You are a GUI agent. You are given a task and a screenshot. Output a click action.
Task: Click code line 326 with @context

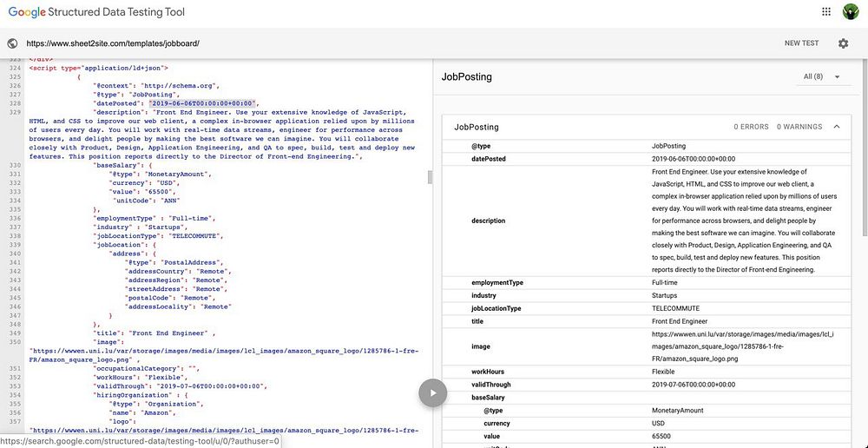click(156, 86)
